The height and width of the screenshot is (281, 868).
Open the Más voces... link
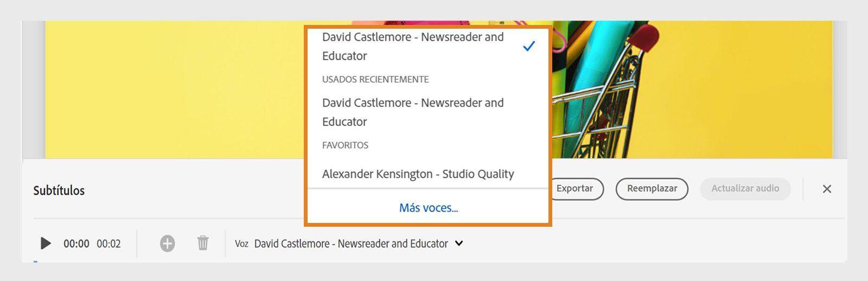pyautogui.click(x=429, y=208)
